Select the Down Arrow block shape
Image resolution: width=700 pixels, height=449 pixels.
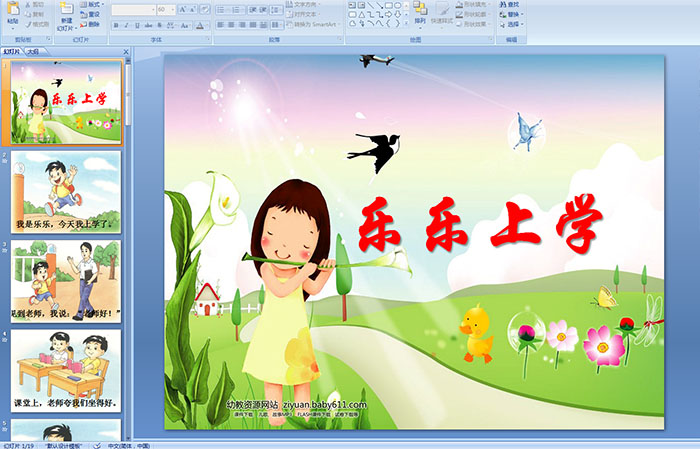[x=398, y=14]
